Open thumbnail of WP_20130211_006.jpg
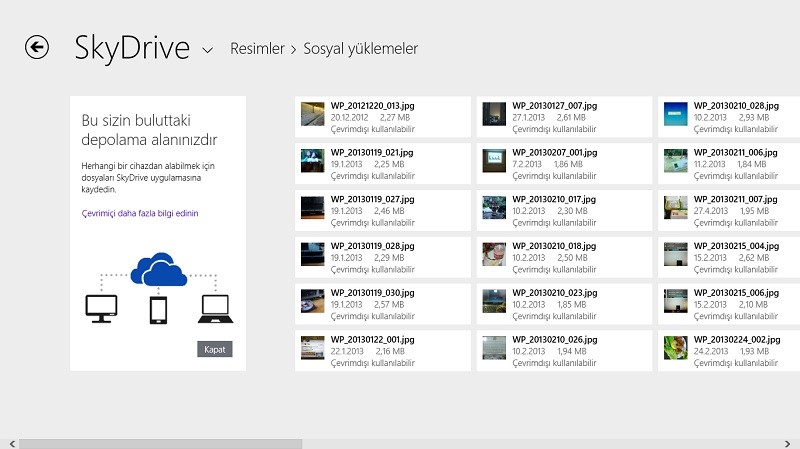The image size is (800, 449). click(676, 161)
